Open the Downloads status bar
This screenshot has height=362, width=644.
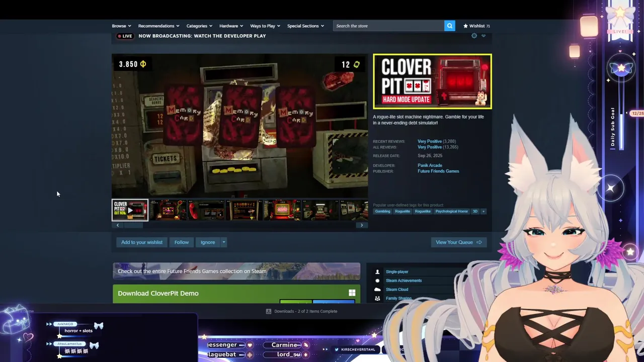pos(302,311)
